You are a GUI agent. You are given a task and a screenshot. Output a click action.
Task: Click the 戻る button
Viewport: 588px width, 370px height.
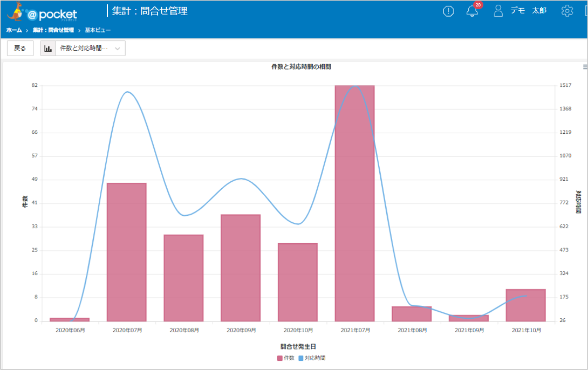20,49
